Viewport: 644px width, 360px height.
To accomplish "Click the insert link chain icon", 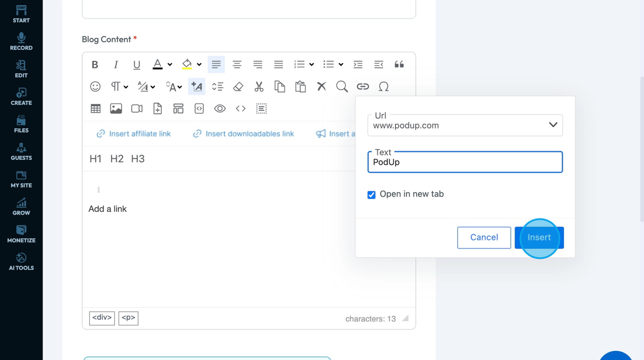I will pos(363,87).
